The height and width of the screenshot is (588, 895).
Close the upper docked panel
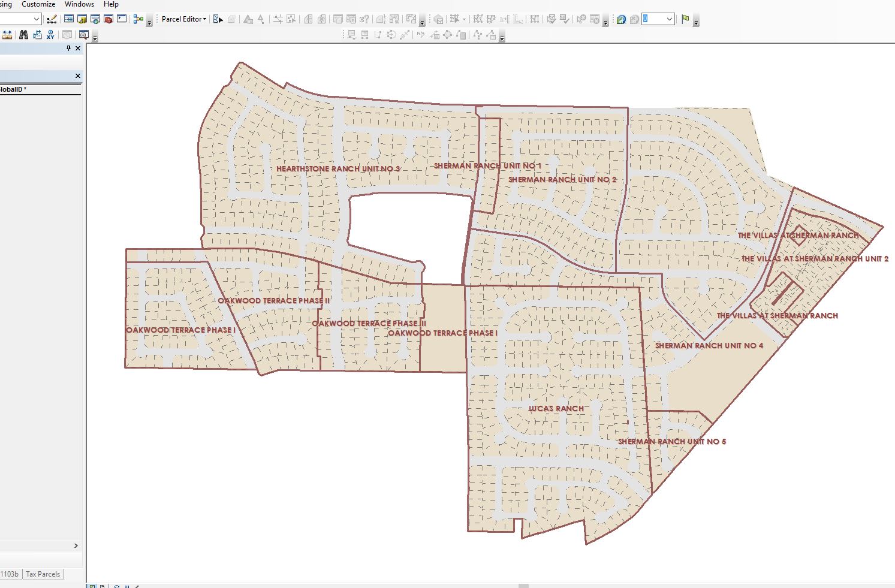point(78,48)
